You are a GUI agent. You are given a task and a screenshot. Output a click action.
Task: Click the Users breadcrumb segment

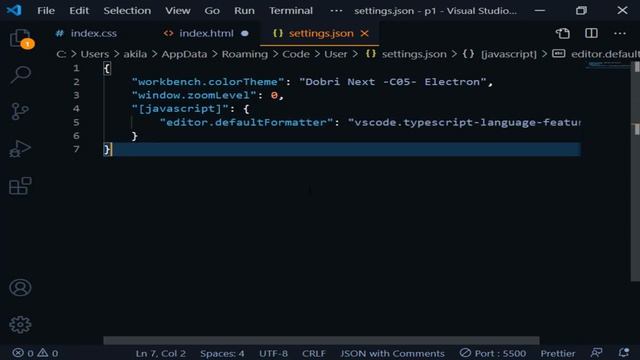pos(95,54)
